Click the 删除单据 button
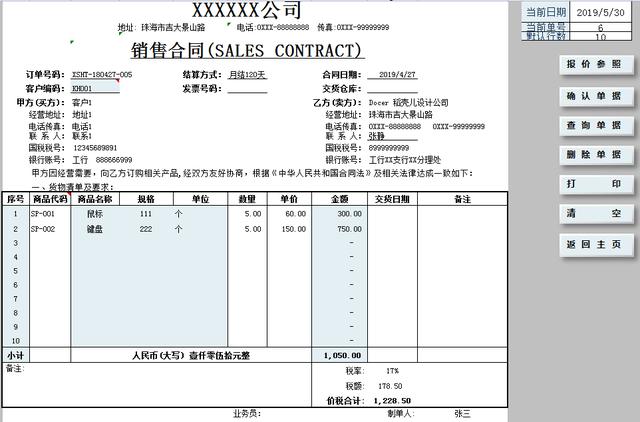The width and height of the screenshot is (640, 422). coord(596,155)
